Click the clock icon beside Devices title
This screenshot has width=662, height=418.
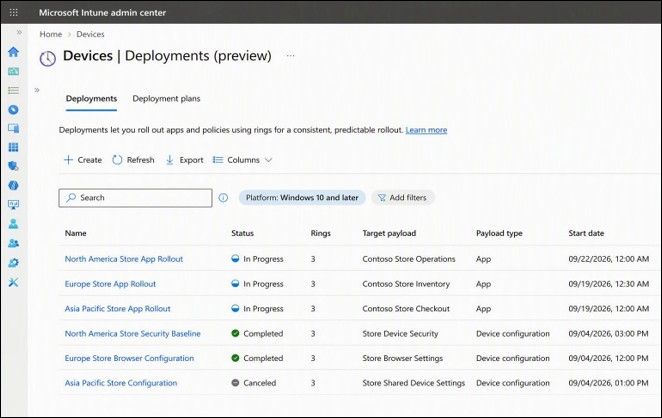tap(48, 58)
